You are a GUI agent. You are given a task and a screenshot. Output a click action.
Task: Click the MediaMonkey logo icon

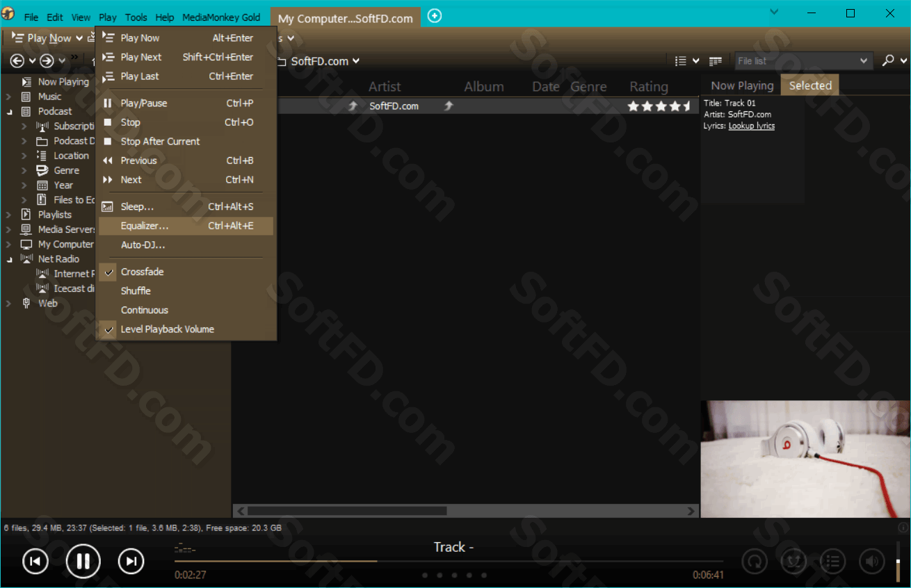tap(8, 14)
